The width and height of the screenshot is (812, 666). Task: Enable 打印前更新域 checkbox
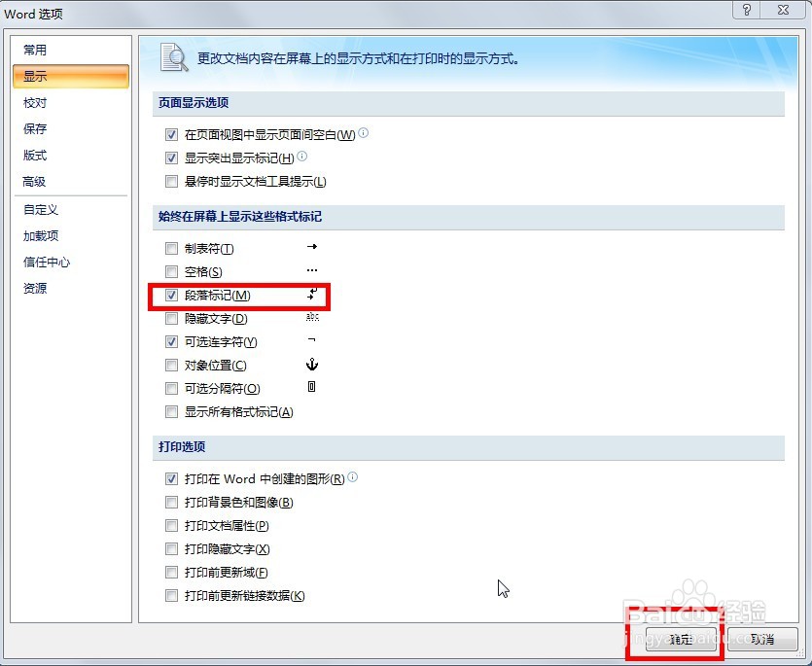point(171,573)
